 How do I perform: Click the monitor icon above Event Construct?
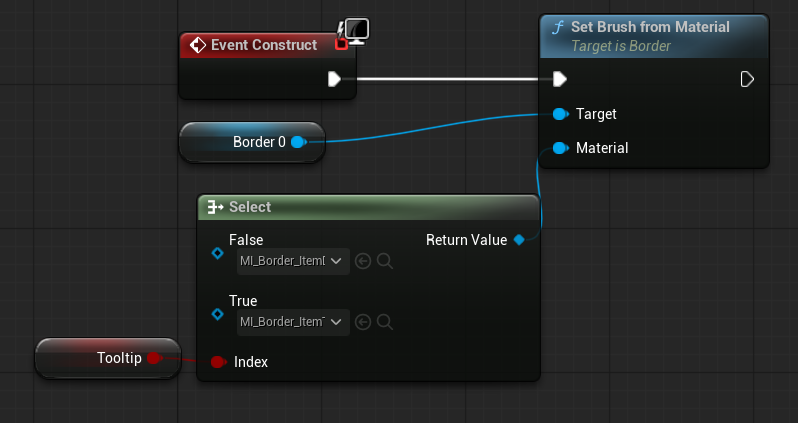(x=355, y=30)
